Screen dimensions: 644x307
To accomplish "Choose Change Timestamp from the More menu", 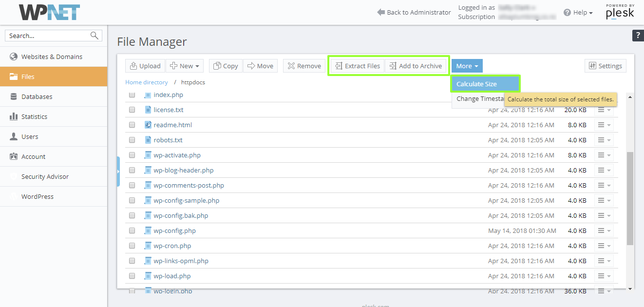I will click(478, 99).
